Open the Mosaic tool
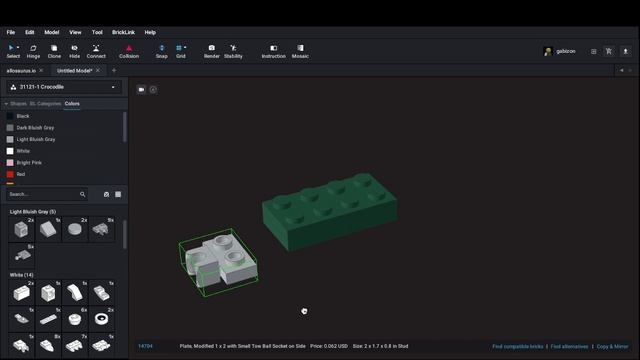Image resolution: width=640 pixels, height=360 pixels. pos(300,51)
